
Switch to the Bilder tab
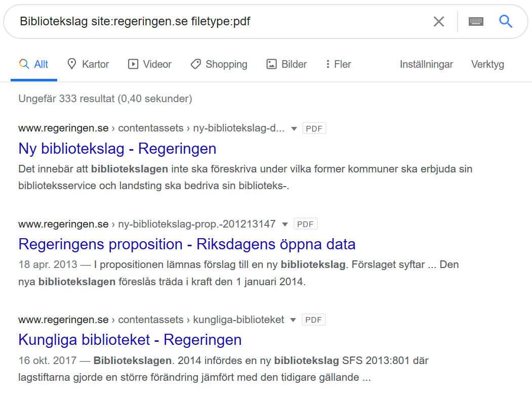(287, 64)
